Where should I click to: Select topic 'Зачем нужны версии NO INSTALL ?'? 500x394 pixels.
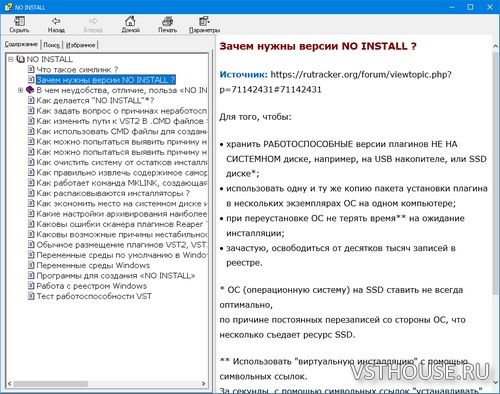106,80
